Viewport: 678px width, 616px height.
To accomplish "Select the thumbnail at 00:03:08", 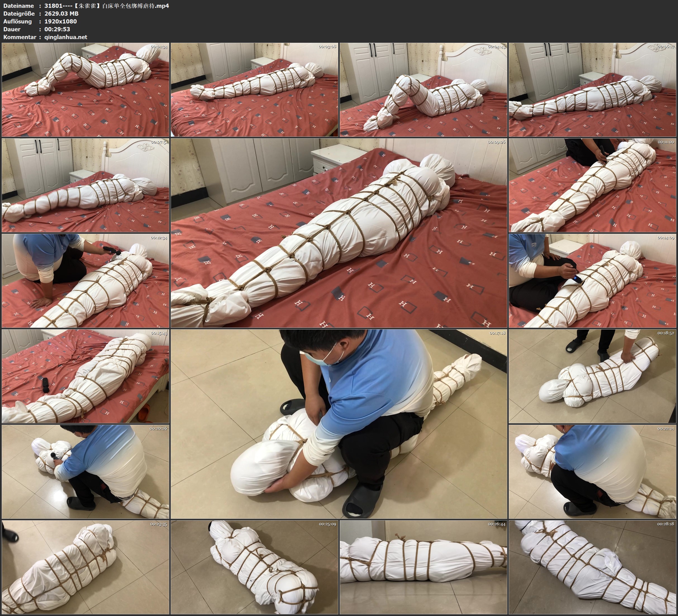I will click(254, 89).
